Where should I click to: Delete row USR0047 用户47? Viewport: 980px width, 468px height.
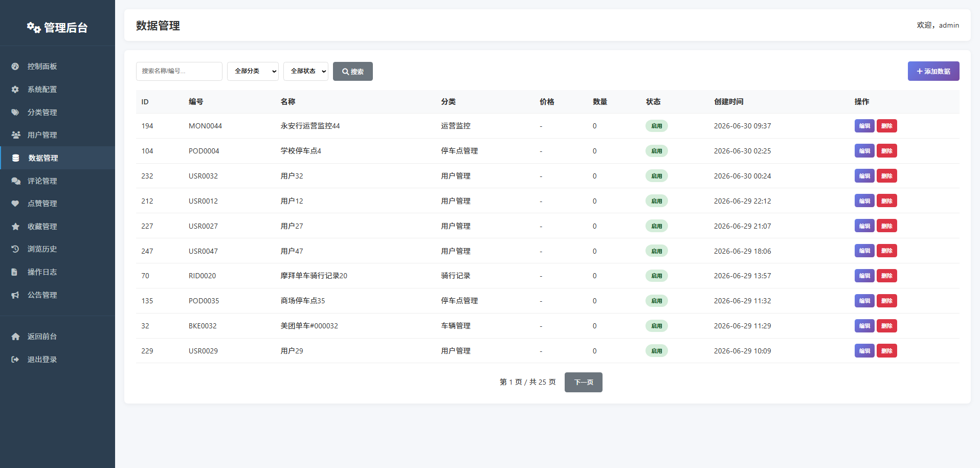887,251
